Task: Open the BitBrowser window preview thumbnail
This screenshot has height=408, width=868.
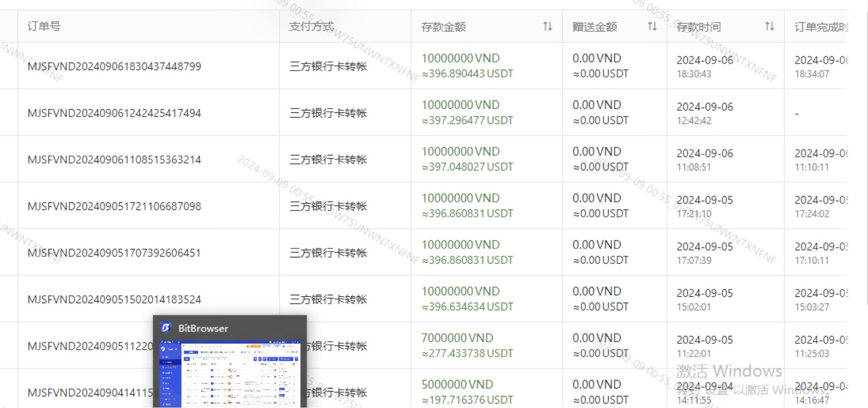Action: click(229, 373)
